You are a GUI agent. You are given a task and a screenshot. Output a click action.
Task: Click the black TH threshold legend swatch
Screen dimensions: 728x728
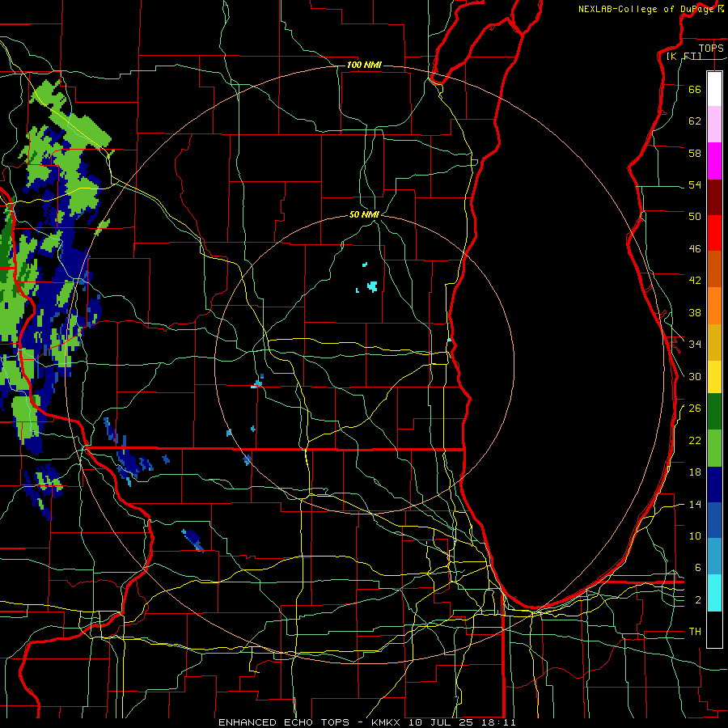tap(714, 629)
